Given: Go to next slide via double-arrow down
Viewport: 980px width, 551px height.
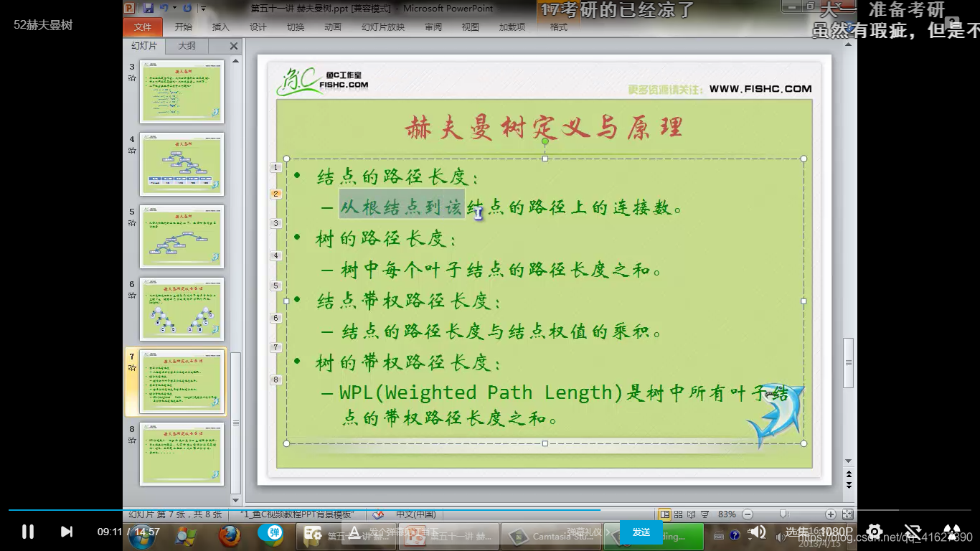Looking at the screenshot, I should point(849,486).
